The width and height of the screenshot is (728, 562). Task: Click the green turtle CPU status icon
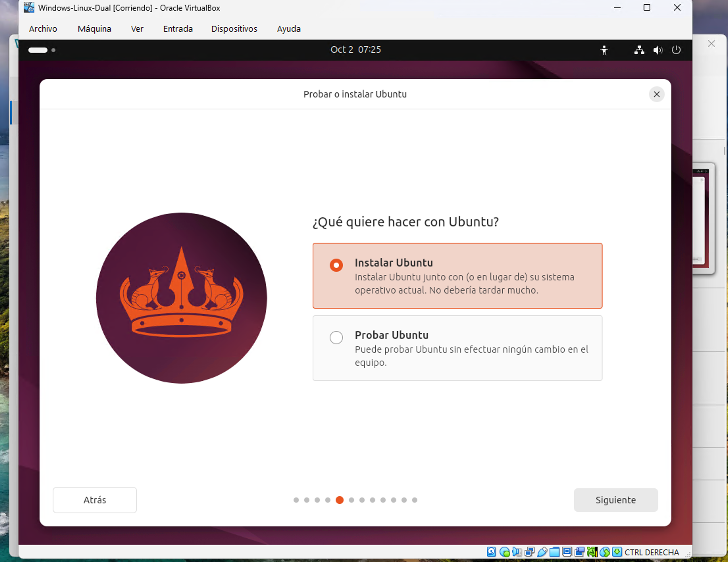pyautogui.click(x=592, y=552)
